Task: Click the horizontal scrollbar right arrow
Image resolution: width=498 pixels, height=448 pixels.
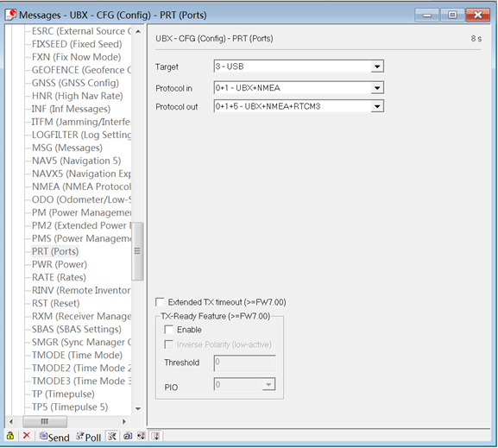Action: coord(124,421)
